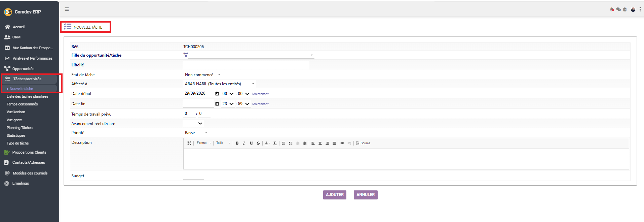Image resolution: width=644 pixels, height=222 pixels.
Task: Click Maintenant link for Date fin
Action: [260, 104]
